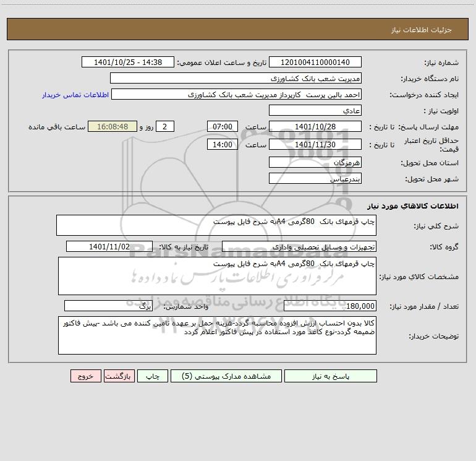Click response deadline date 1401/10/28

coord(315,126)
